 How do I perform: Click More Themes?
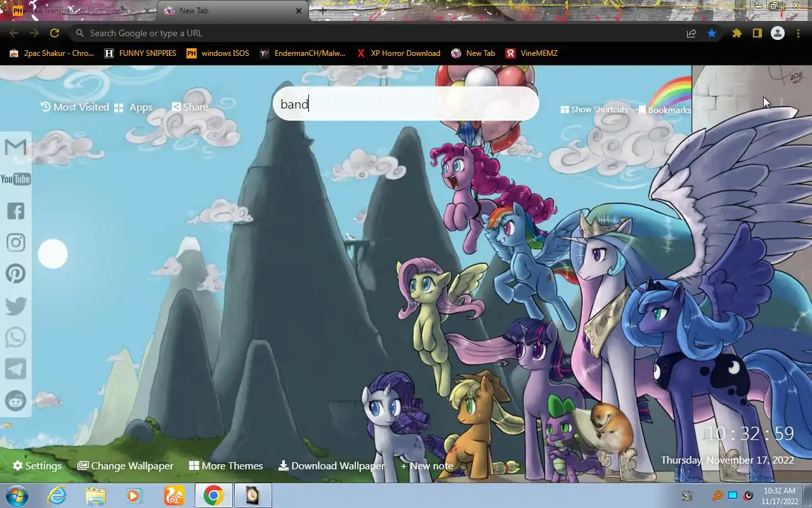(x=226, y=465)
